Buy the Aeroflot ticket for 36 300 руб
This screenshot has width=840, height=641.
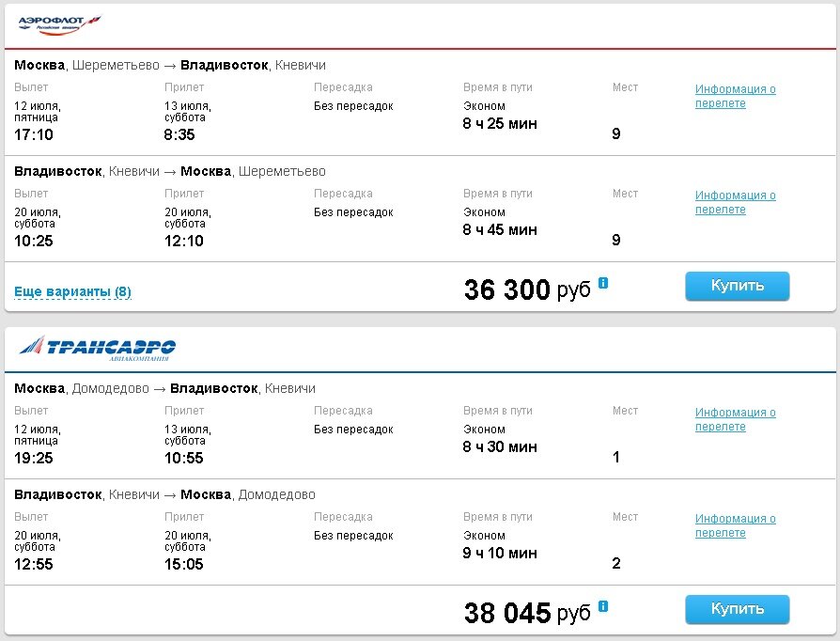point(737,286)
